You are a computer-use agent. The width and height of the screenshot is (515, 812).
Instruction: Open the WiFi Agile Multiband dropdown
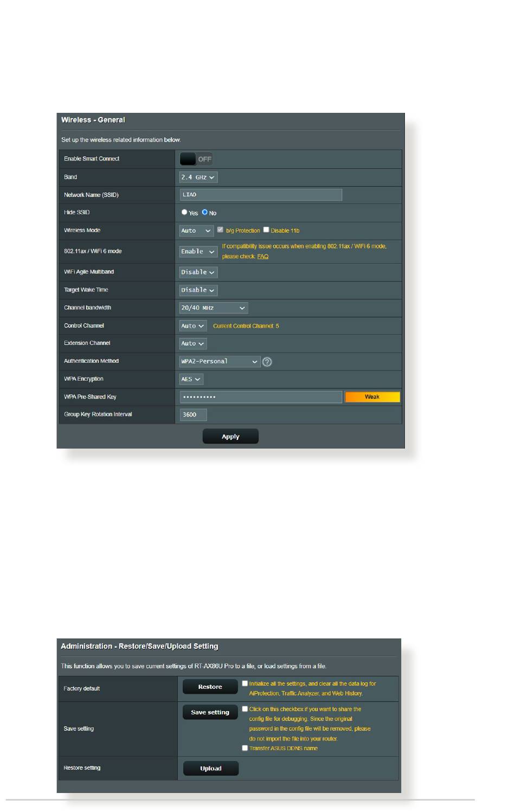coord(198,272)
